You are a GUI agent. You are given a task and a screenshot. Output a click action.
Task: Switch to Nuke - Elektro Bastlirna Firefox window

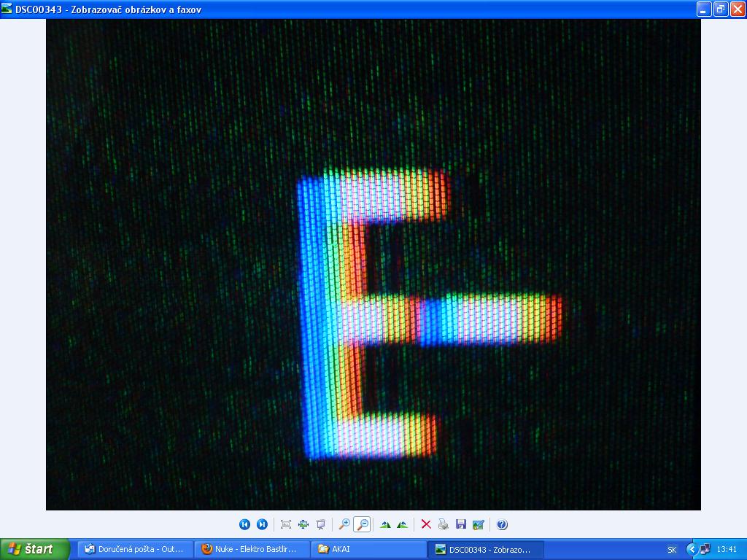pyautogui.click(x=252, y=549)
